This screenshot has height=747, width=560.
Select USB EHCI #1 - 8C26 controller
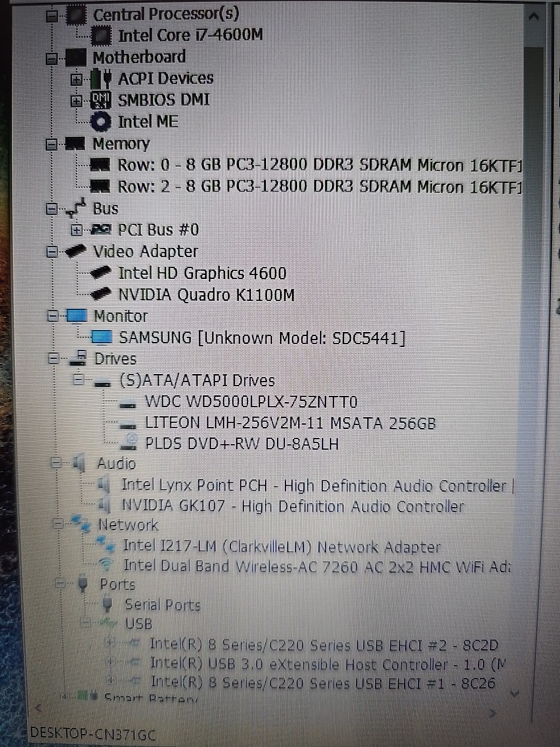click(x=323, y=683)
